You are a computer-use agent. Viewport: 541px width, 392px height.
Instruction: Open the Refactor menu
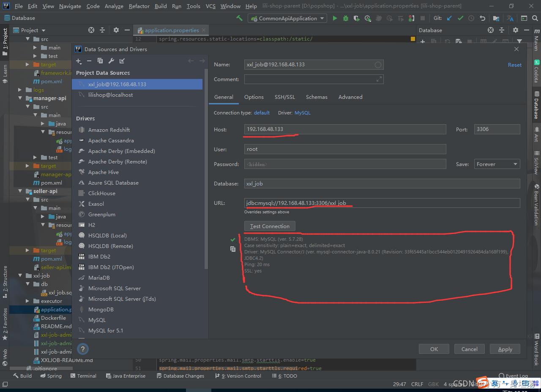click(x=139, y=6)
